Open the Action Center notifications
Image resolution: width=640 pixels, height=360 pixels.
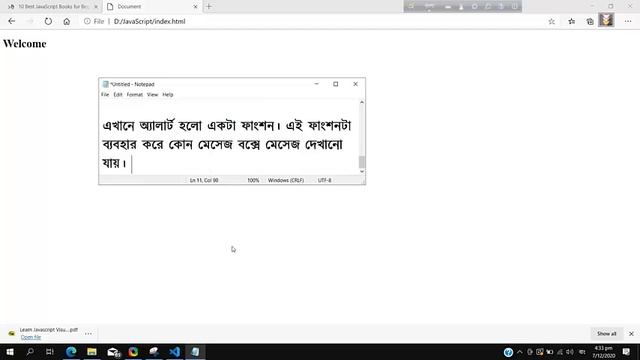(x=626, y=352)
